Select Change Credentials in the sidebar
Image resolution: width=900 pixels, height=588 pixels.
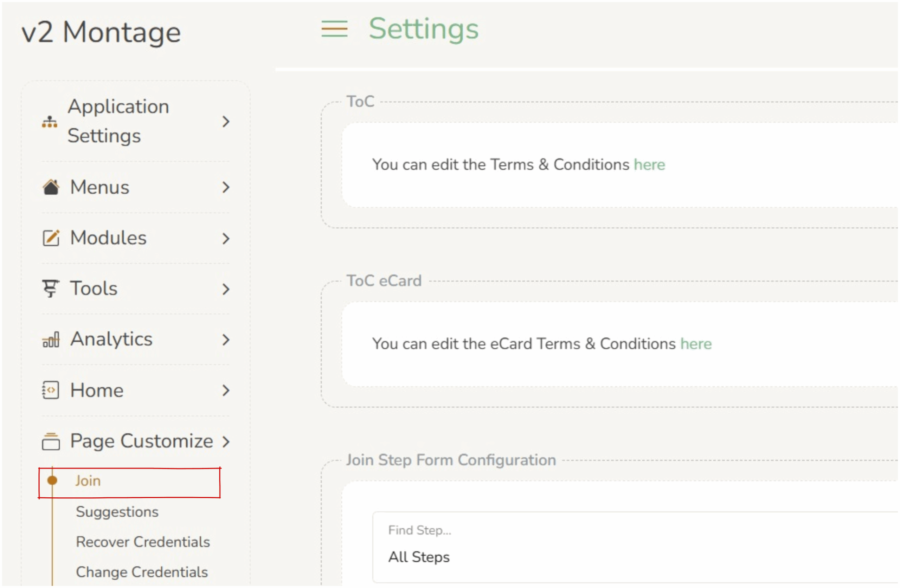pos(142,572)
